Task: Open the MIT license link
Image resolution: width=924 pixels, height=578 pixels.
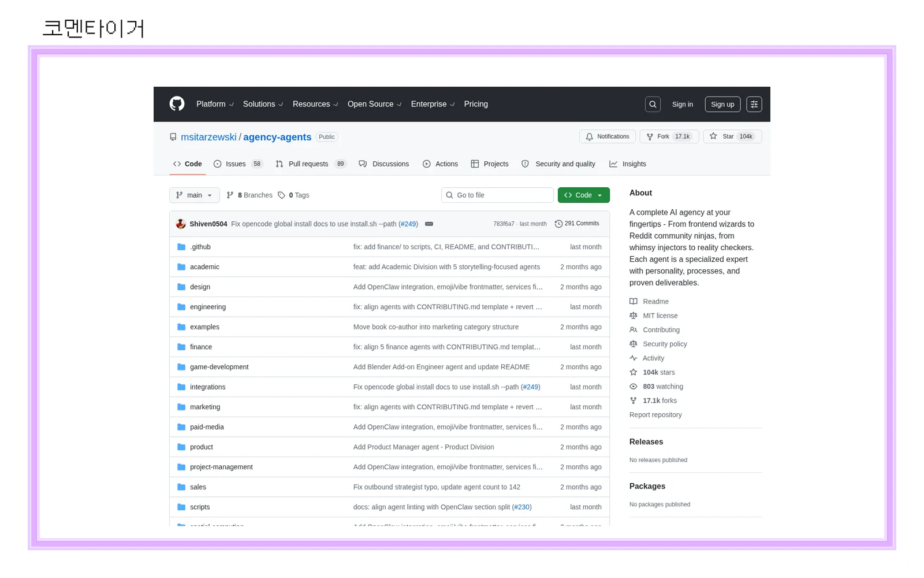Action: 654,316
